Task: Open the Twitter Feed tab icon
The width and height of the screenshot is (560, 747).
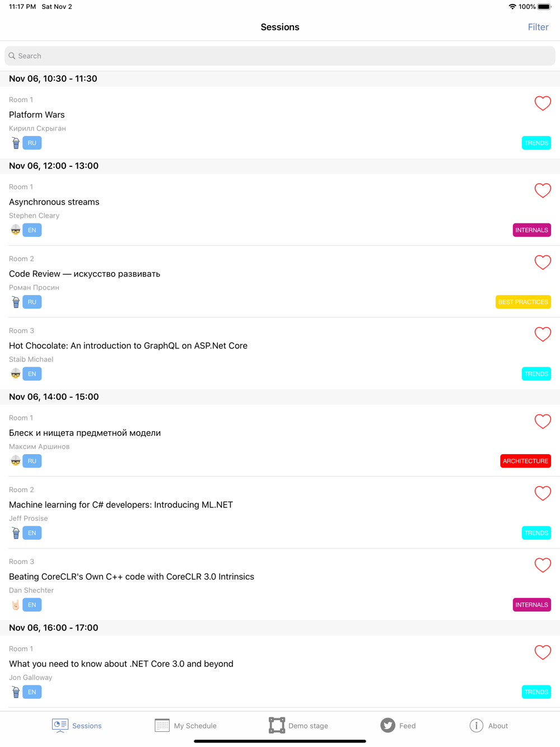Action: (388, 725)
